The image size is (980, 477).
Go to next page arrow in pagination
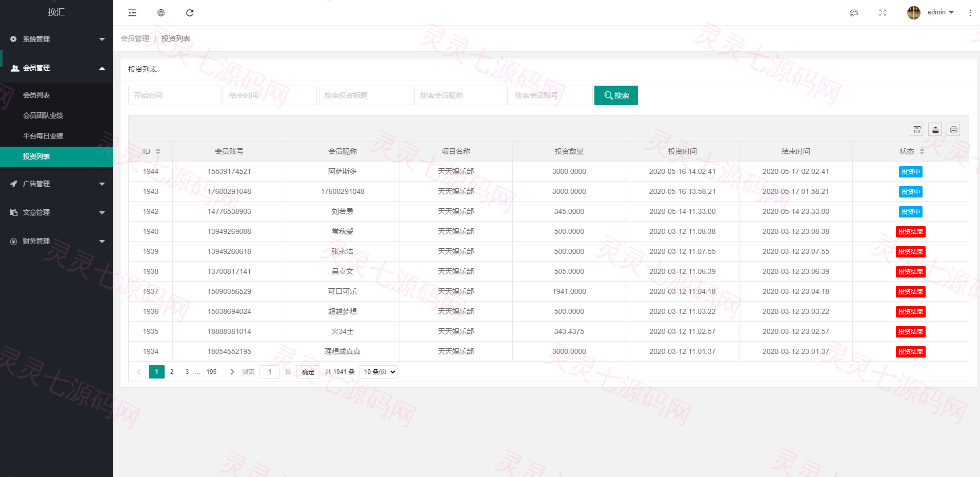click(x=232, y=372)
